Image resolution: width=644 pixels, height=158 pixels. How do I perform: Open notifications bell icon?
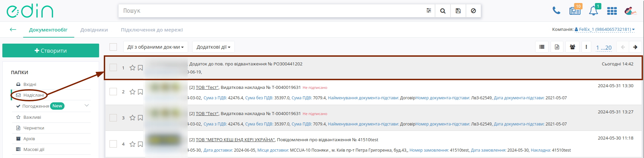pos(594,11)
